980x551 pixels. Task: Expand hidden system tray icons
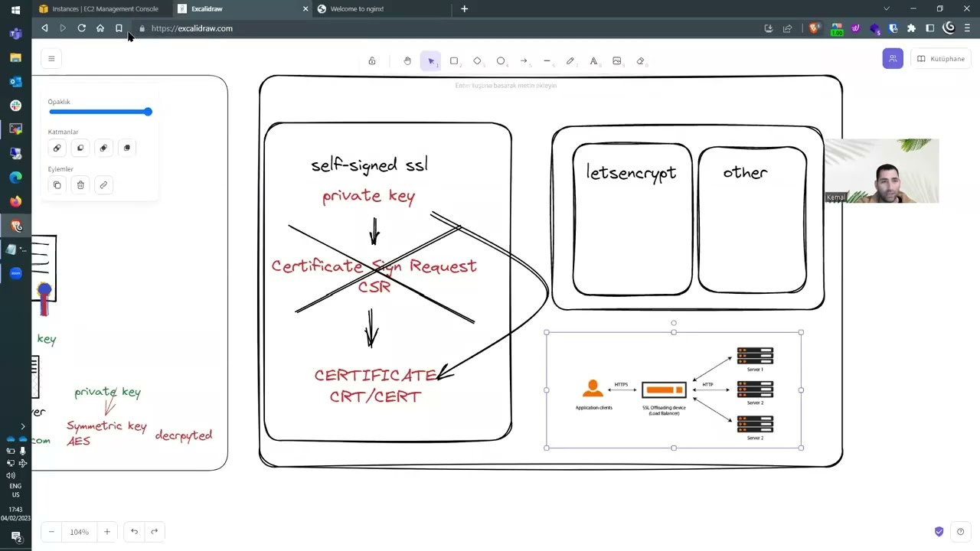pos(22,426)
